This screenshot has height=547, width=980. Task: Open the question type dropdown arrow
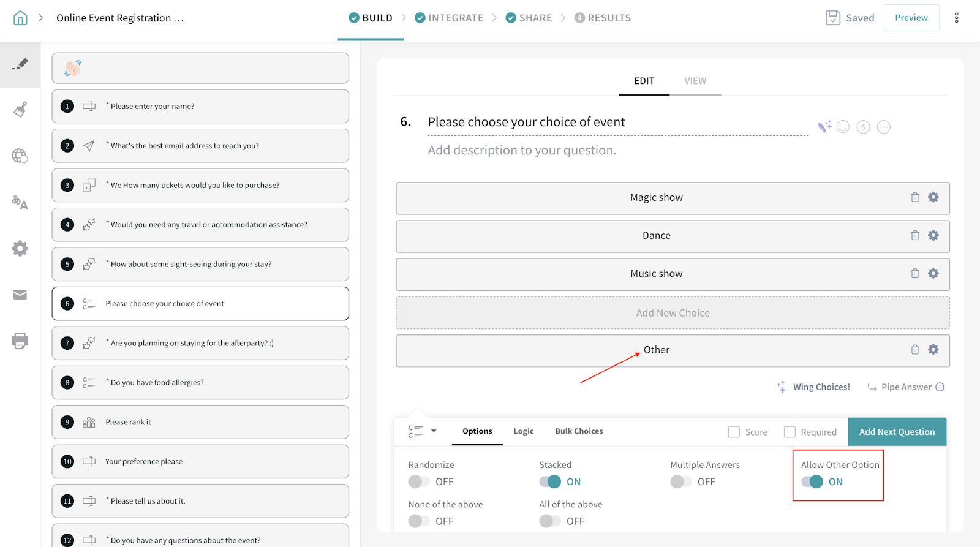(434, 431)
